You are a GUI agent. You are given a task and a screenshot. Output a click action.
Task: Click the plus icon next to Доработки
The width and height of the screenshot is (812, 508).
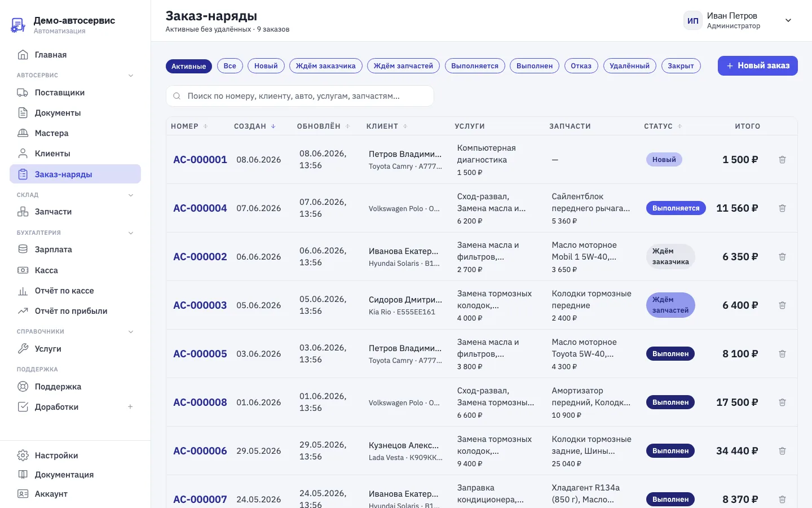(x=130, y=407)
